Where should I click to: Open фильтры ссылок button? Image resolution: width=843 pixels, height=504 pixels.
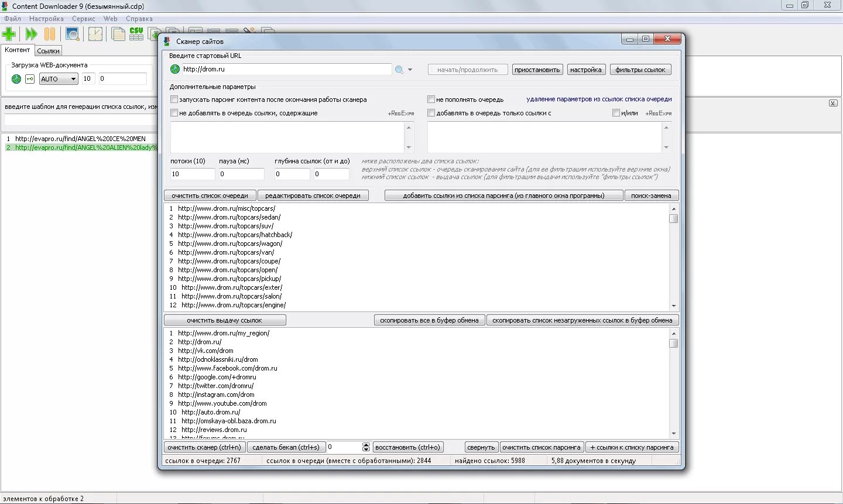coord(640,70)
